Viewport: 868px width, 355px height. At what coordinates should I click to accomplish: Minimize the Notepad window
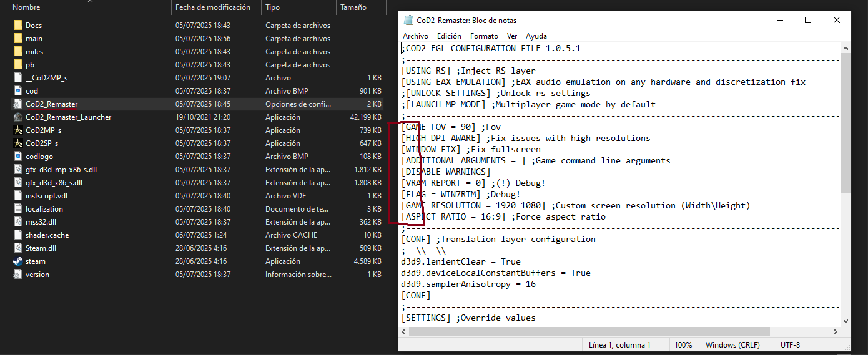779,20
